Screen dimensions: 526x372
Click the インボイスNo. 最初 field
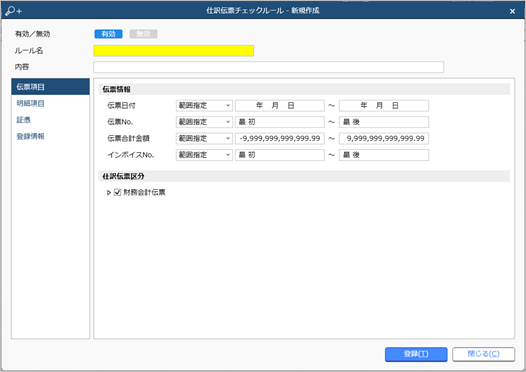pyautogui.click(x=279, y=155)
